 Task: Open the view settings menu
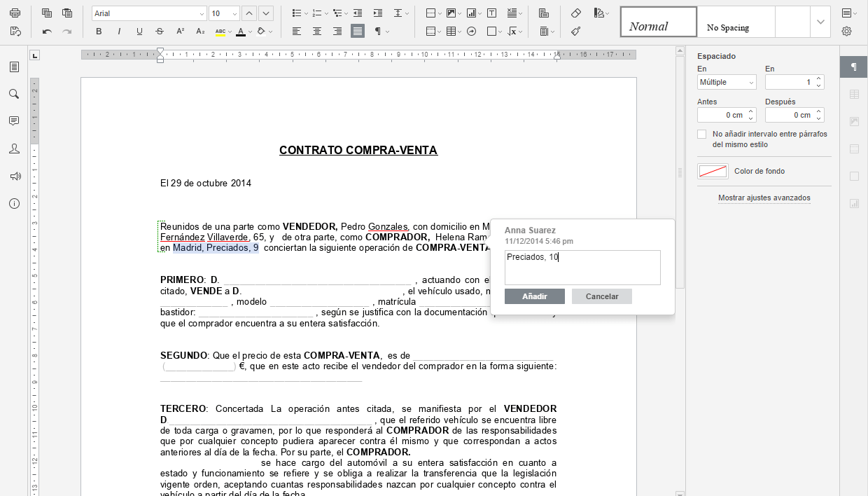pos(849,13)
